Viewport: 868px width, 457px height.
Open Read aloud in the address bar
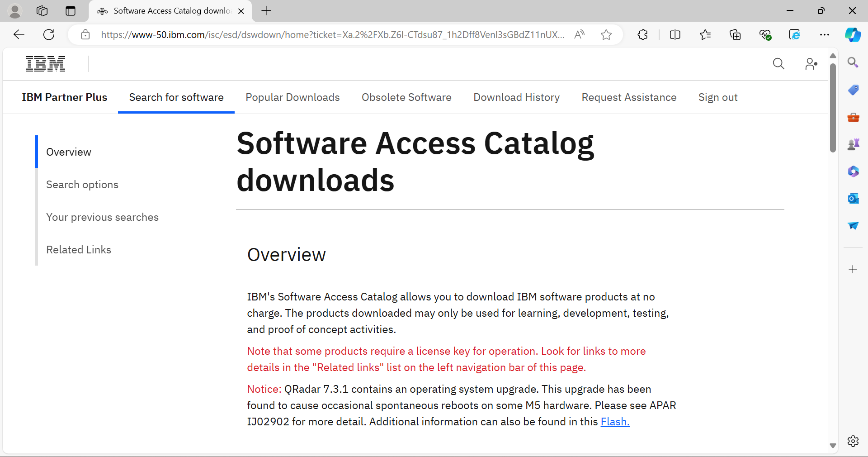coord(579,34)
